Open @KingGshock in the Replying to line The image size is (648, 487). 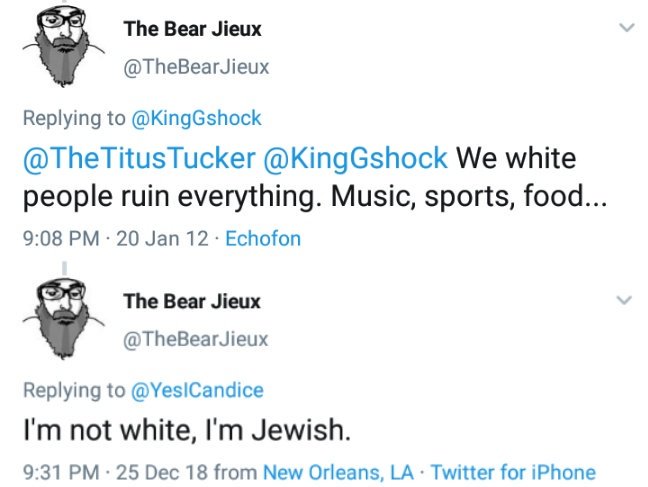point(197,118)
